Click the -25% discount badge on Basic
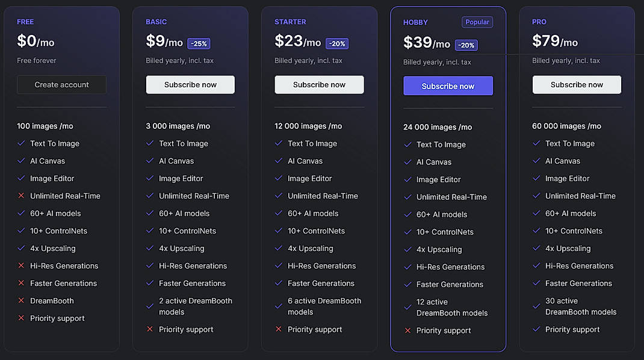 [199, 43]
